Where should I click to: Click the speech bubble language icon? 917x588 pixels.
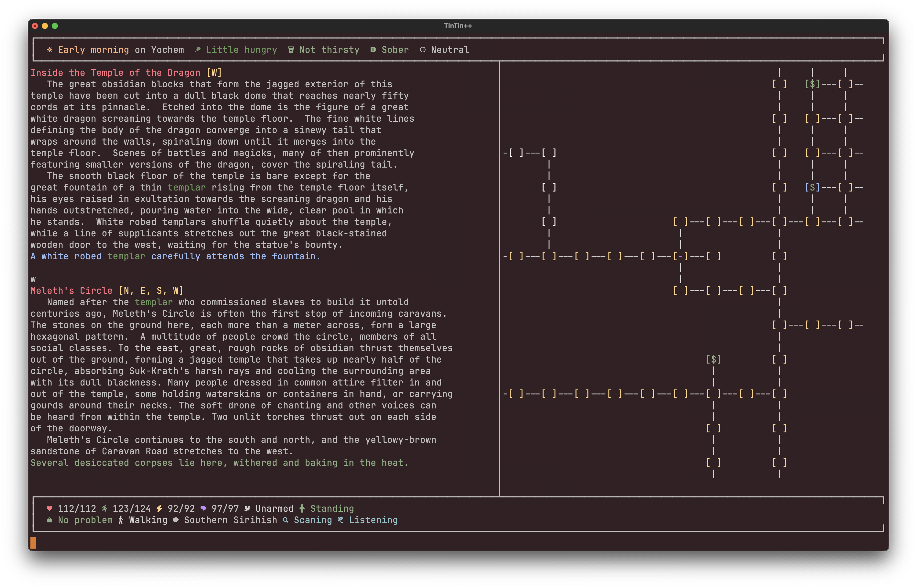point(176,520)
